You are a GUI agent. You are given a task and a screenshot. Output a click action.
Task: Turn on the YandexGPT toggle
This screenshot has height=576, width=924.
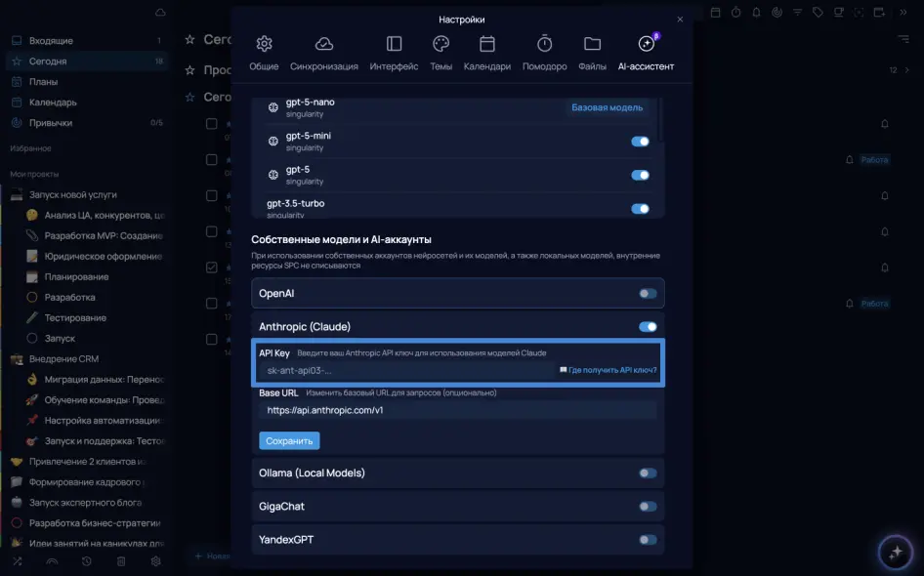click(x=648, y=539)
